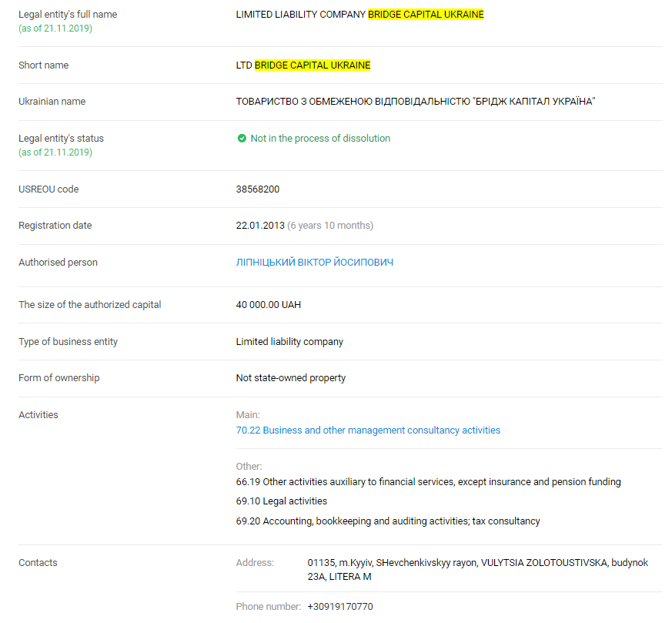
Task: Click 'The size of the authorized capital' label
Action: pyautogui.click(x=89, y=304)
